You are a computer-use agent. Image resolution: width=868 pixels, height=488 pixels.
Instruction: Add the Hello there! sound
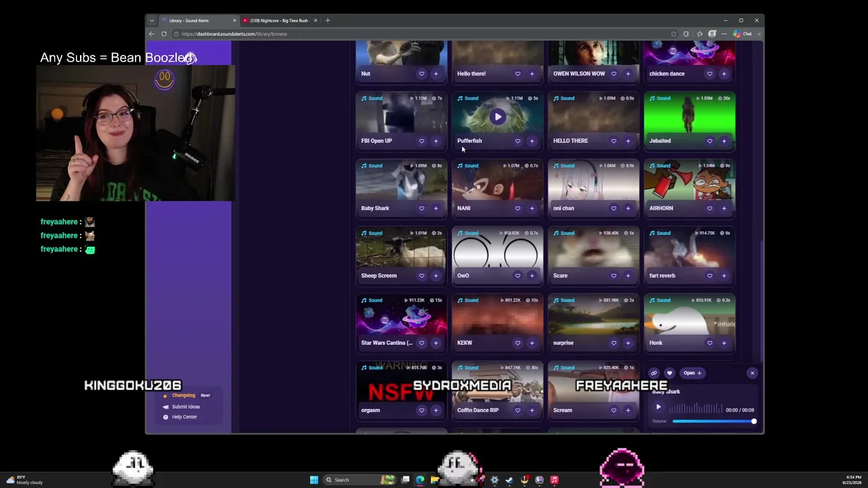tap(532, 74)
